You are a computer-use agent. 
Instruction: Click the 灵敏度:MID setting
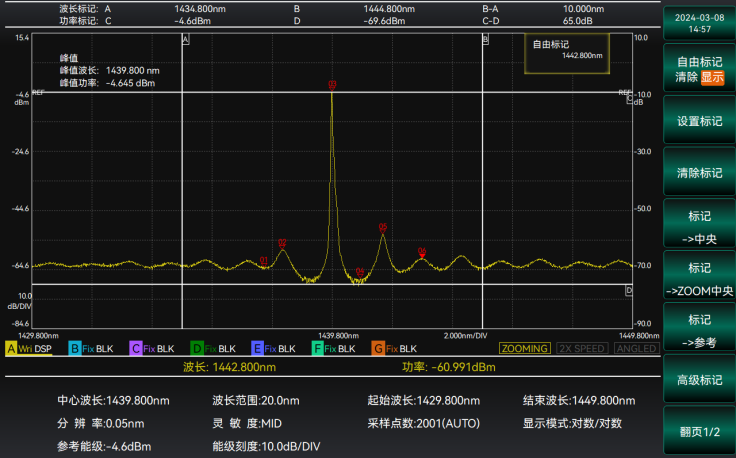click(247, 424)
